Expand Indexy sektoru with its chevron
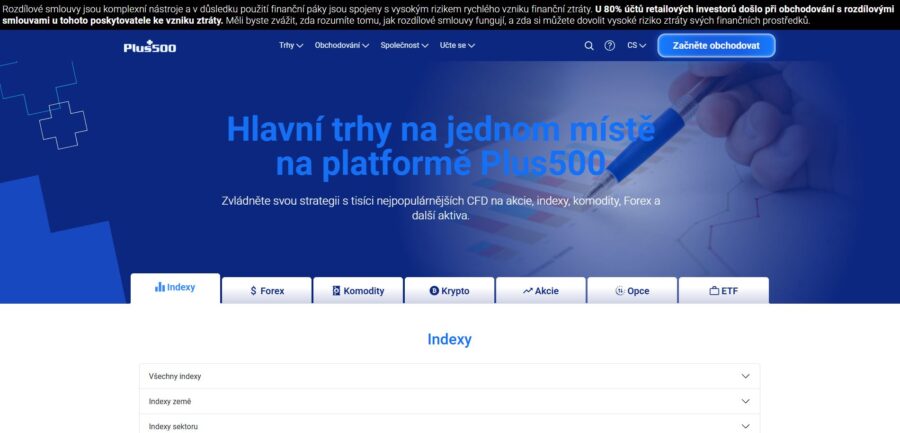Viewport: 900px width, 433px height. tap(745, 427)
